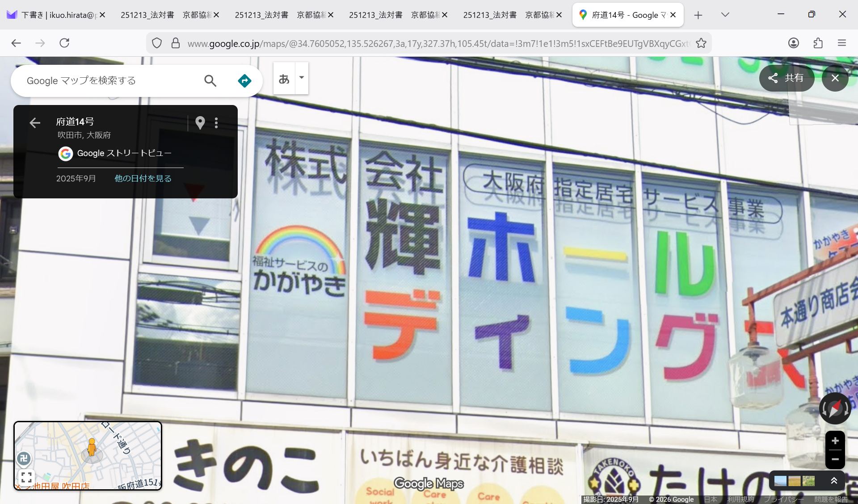The height and width of the screenshot is (504, 858).
Task: Go back with the panel's left arrow
Action: click(x=35, y=122)
